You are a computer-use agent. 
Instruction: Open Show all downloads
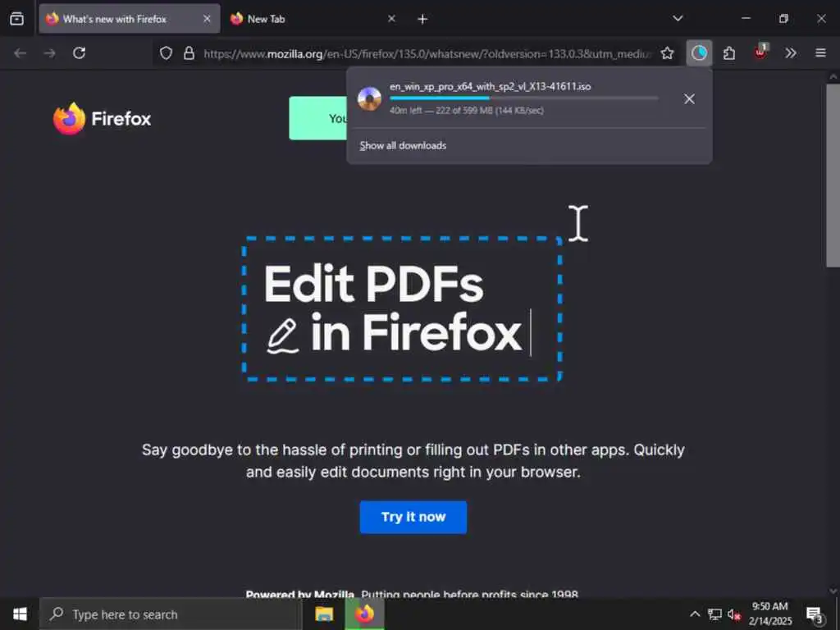[x=403, y=146]
